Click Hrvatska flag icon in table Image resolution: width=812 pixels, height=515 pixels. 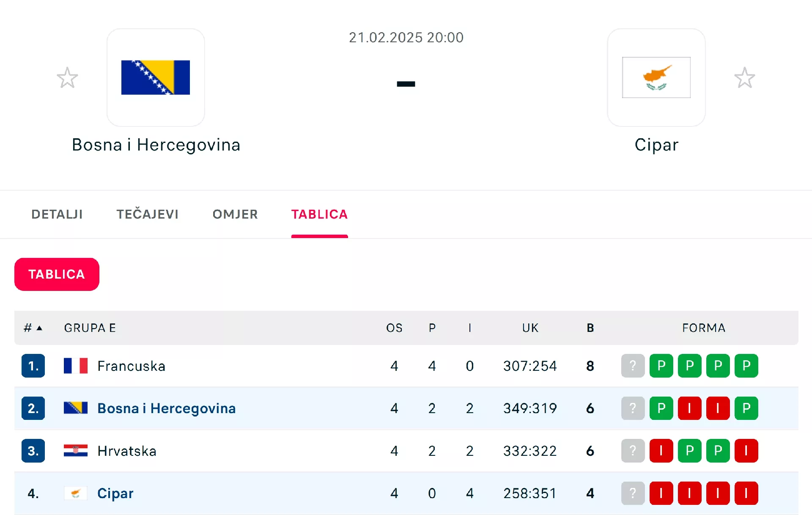coord(76,451)
